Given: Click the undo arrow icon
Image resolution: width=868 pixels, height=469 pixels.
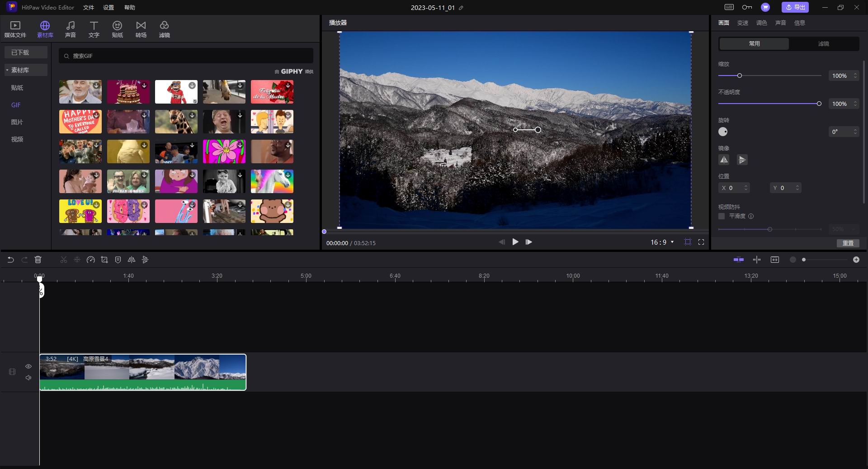Looking at the screenshot, I should 11,260.
